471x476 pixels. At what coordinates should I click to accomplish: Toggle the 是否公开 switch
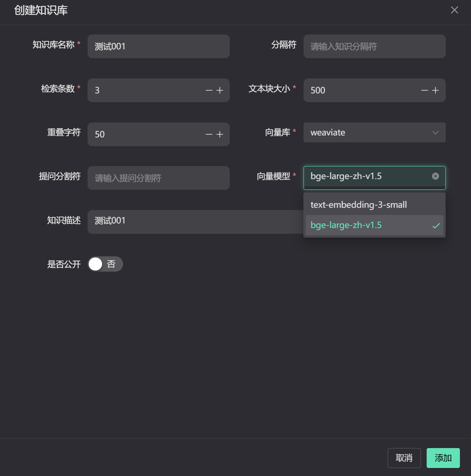pos(106,264)
